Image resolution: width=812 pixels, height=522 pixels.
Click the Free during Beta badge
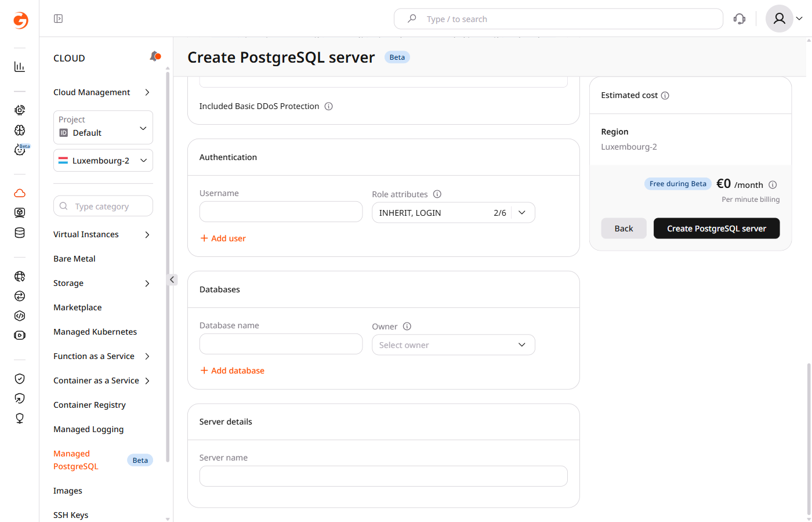click(678, 184)
